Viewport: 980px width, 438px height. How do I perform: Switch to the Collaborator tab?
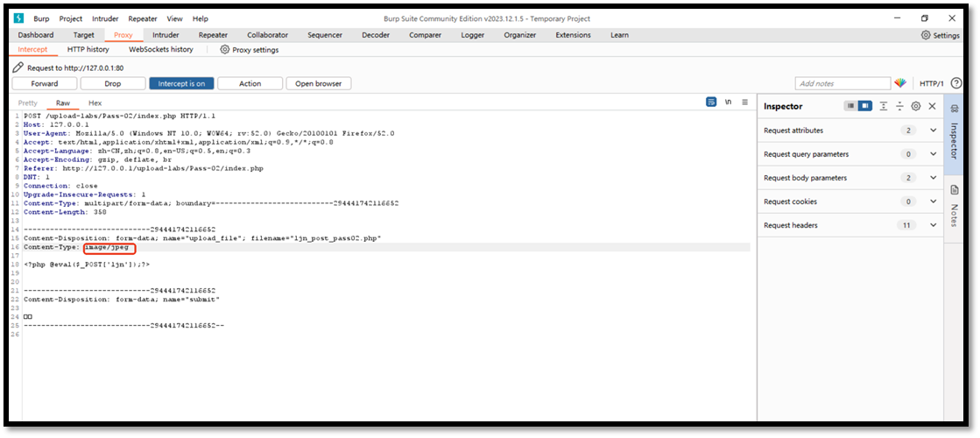267,35
